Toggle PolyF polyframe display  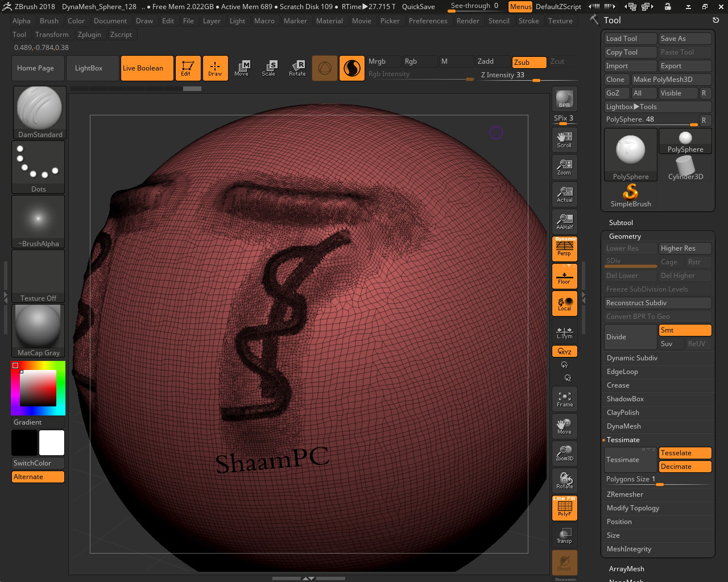564,508
